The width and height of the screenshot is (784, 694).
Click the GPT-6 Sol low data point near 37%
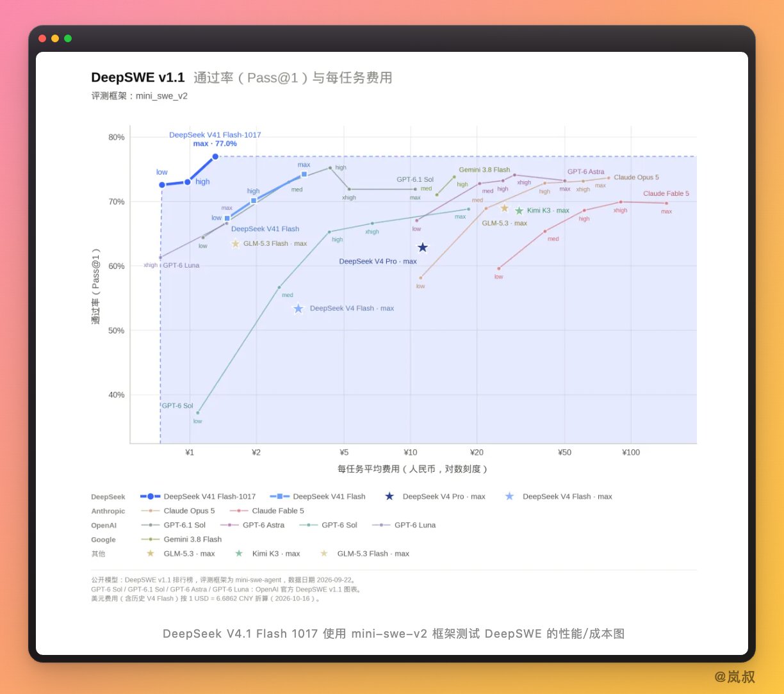click(197, 413)
